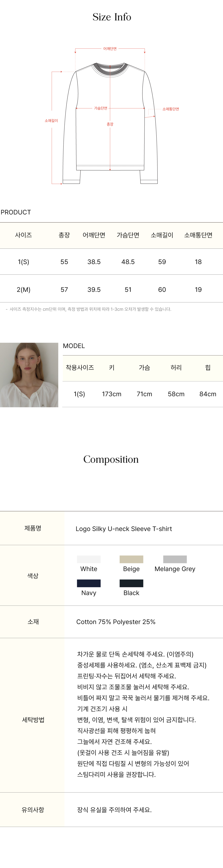The width and height of the screenshot is (223, 868).
Task: Click the Cotton 75% Polyester 25% text
Action: [116, 622]
